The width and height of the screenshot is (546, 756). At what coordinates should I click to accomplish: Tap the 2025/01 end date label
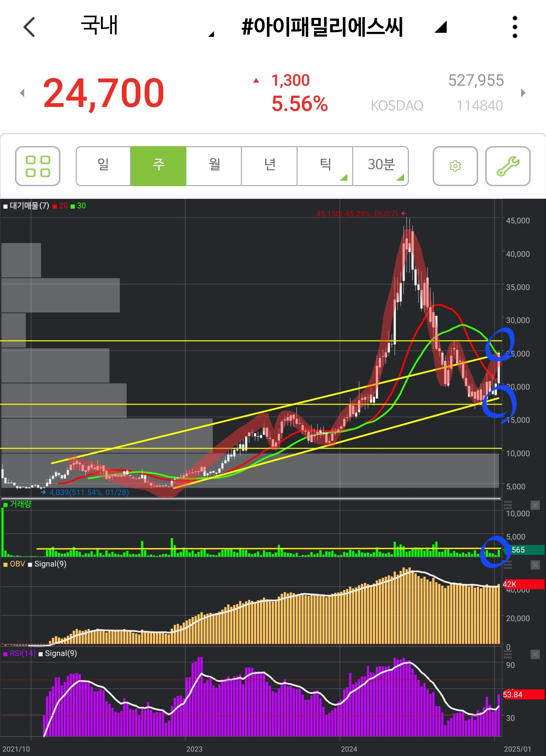(517, 749)
